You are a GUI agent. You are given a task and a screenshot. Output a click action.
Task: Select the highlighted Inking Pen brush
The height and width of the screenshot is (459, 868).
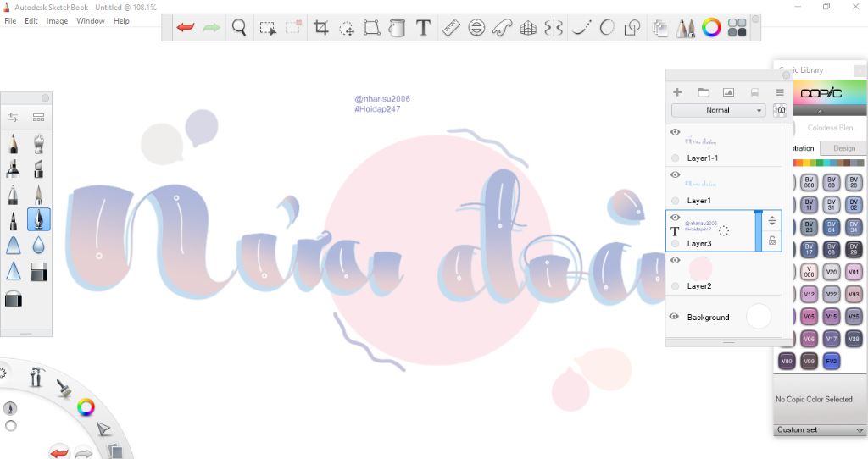point(39,219)
